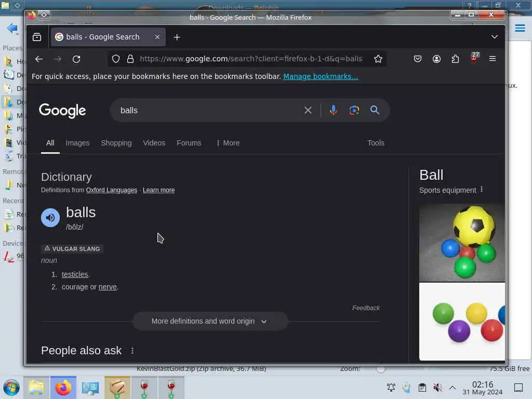532x399 pixels.
Task: Open the KDE application launcher
Action: (x=11, y=388)
